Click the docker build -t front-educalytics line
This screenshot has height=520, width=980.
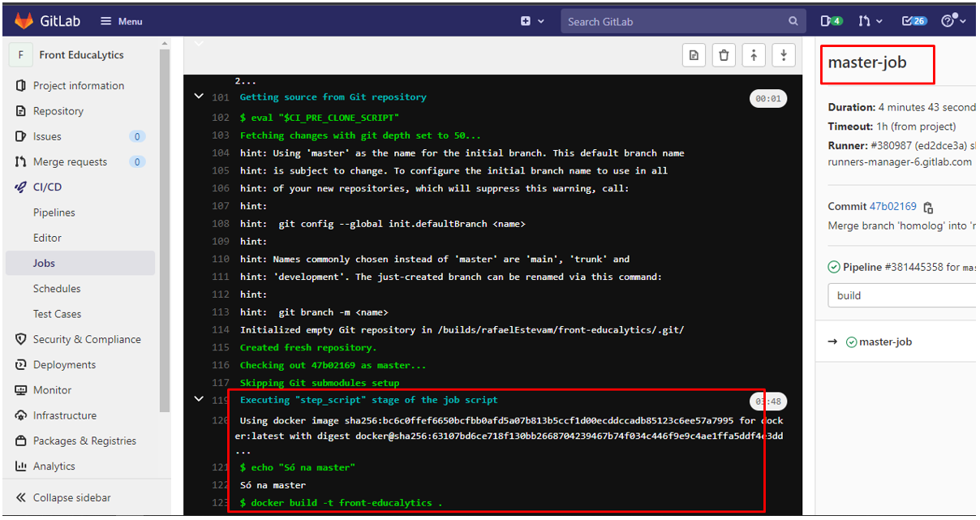pyautogui.click(x=342, y=503)
